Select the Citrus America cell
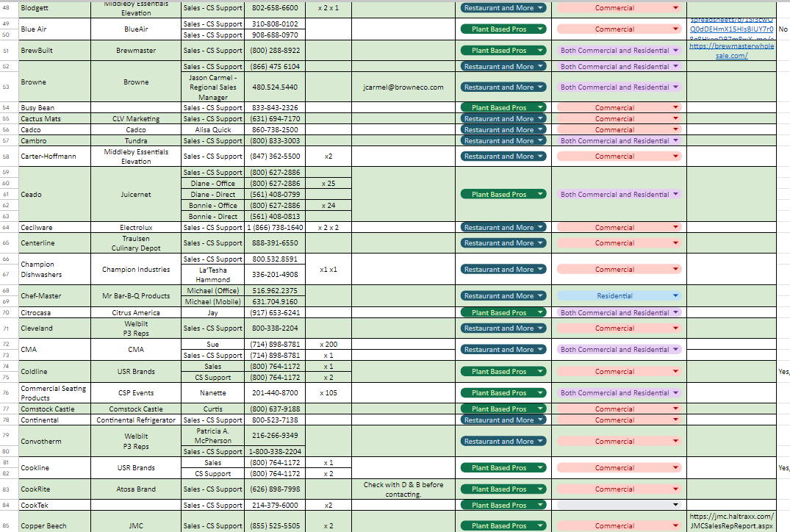This screenshot has width=790, height=532. coord(136,312)
